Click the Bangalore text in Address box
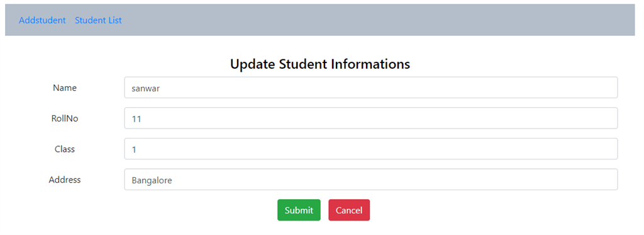The image size is (644, 235). pyautogui.click(x=152, y=180)
